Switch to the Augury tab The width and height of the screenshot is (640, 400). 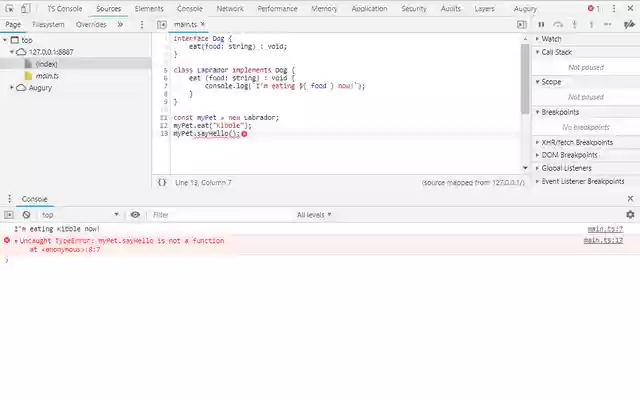click(x=525, y=8)
